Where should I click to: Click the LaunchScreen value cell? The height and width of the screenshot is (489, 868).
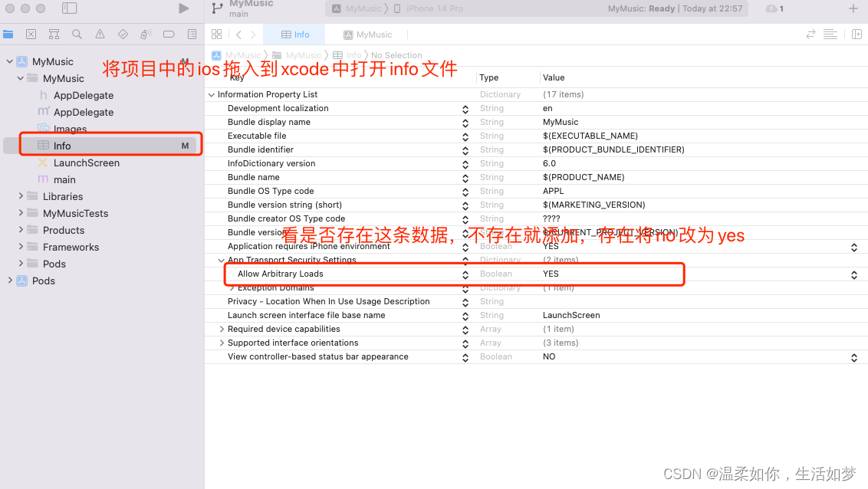pos(570,315)
